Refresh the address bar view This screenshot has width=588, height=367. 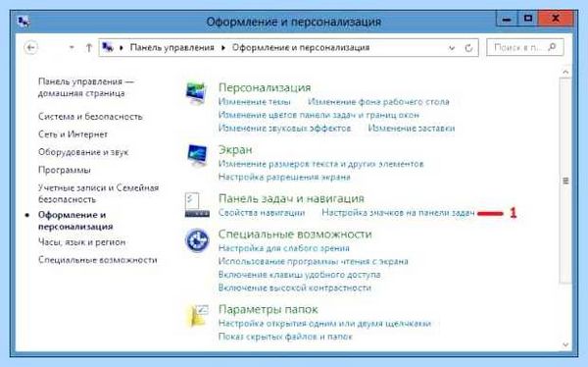coord(468,48)
